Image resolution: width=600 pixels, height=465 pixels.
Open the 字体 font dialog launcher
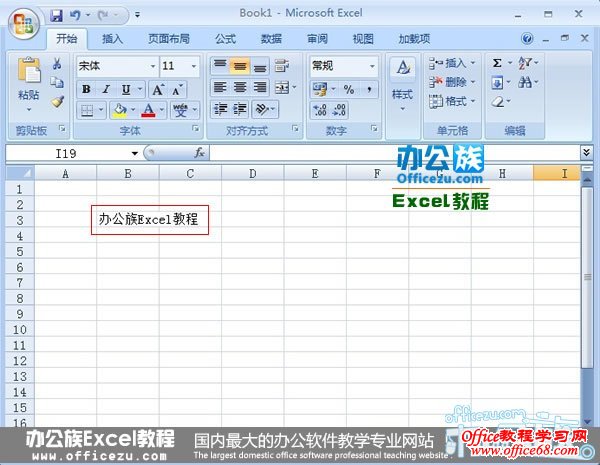[196, 129]
